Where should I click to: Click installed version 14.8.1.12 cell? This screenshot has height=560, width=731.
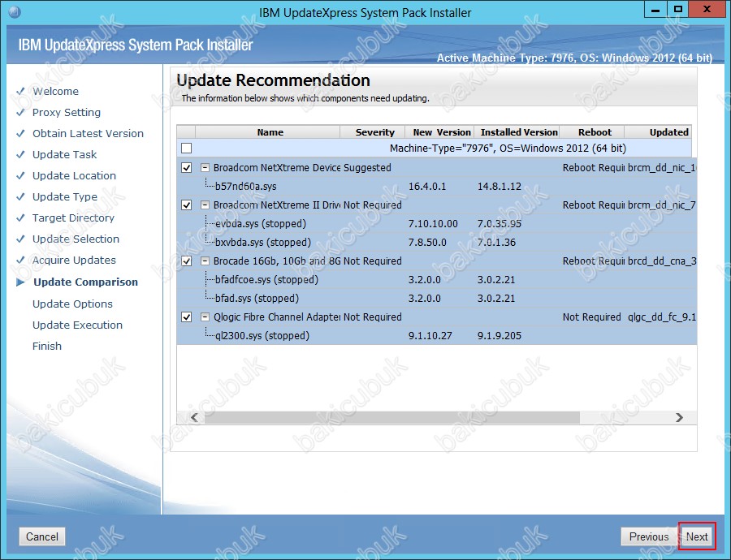(x=499, y=187)
